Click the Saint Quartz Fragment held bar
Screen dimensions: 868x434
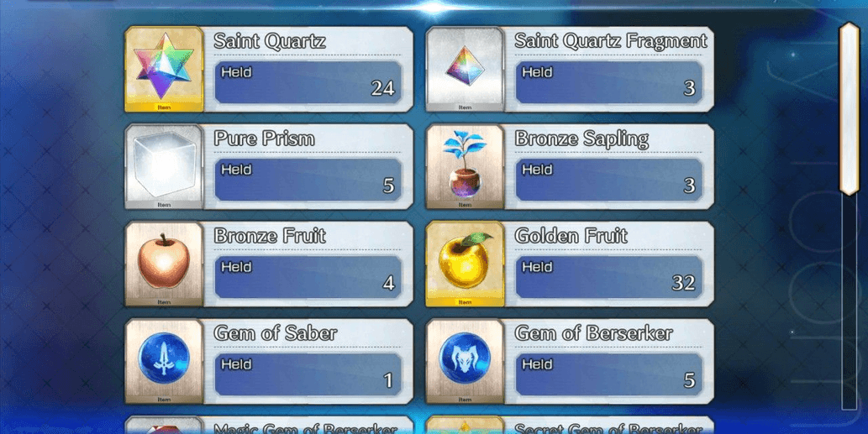609,82
